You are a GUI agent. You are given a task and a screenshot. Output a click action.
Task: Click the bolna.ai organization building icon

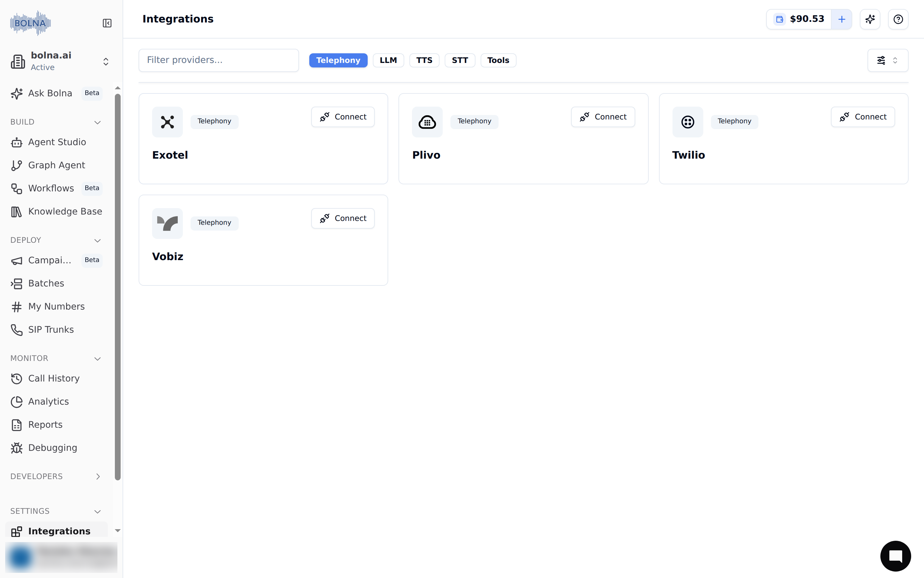click(18, 62)
